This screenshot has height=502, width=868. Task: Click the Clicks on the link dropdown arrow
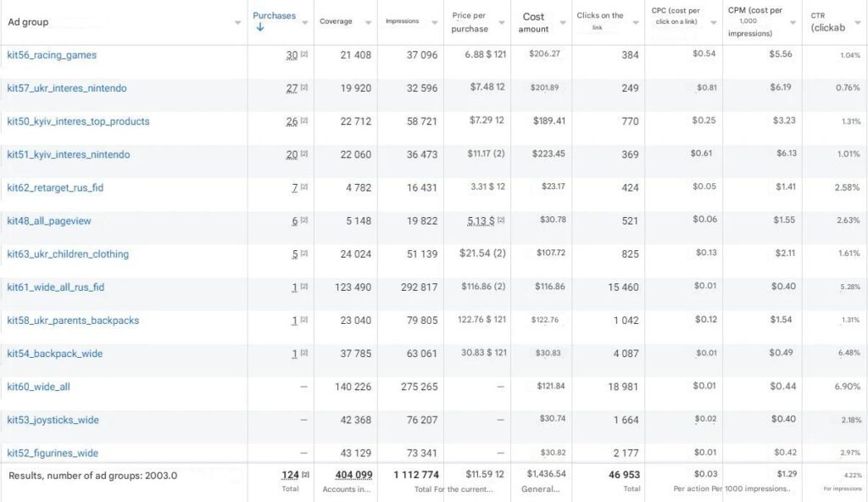pyautogui.click(x=636, y=23)
